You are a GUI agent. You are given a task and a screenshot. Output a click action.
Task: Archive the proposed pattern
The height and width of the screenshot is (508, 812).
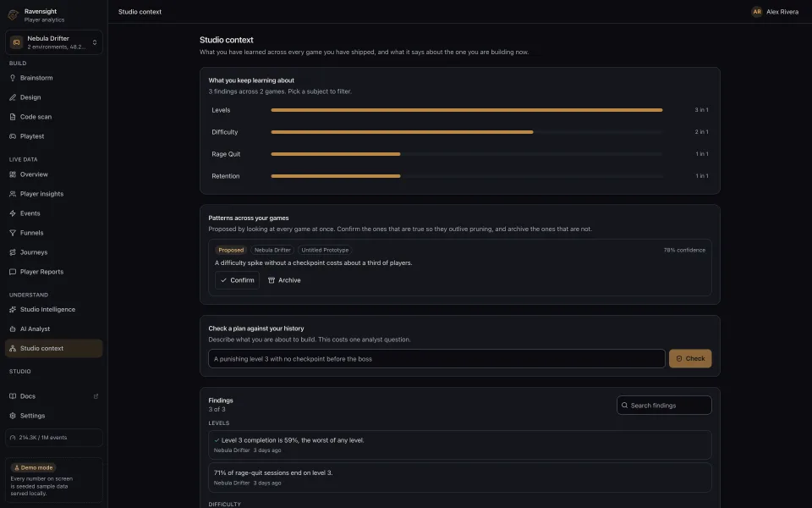284,280
